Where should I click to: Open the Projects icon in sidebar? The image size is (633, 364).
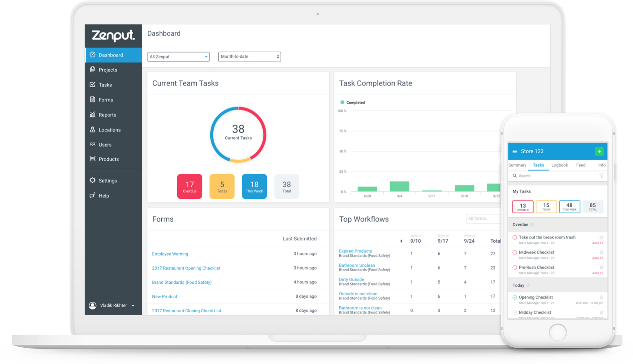click(x=92, y=70)
